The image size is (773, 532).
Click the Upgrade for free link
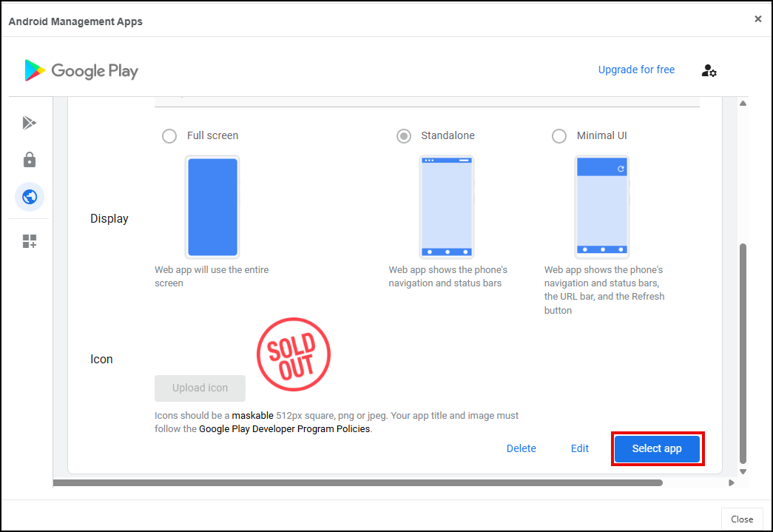click(636, 70)
